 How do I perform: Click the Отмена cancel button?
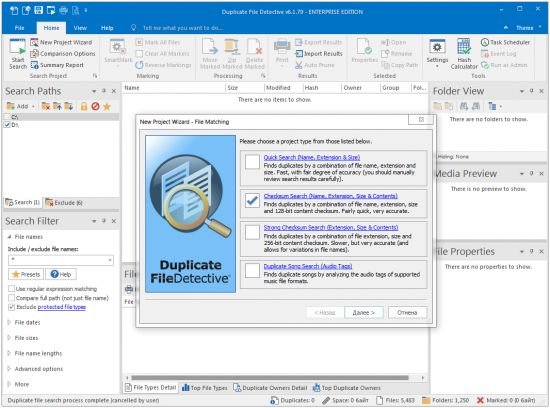coord(407,312)
